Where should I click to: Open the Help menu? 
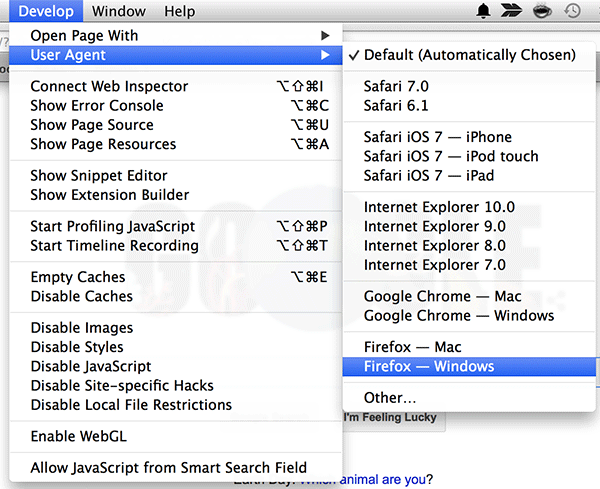click(x=180, y=12)
